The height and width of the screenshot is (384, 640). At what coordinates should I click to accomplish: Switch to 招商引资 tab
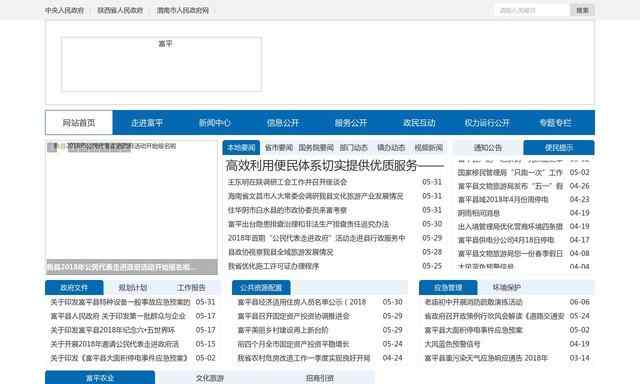(x=320, y=378)
